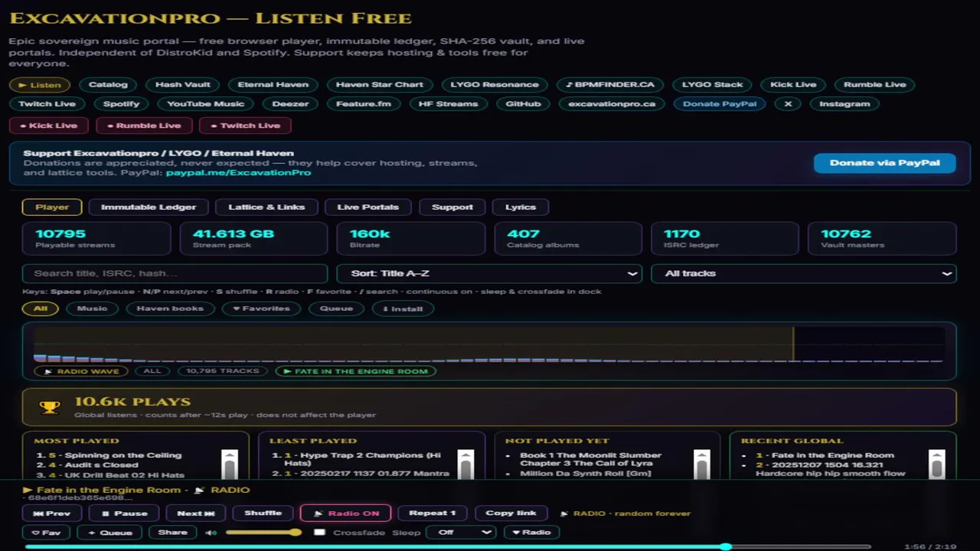Pause the current track

125,514
